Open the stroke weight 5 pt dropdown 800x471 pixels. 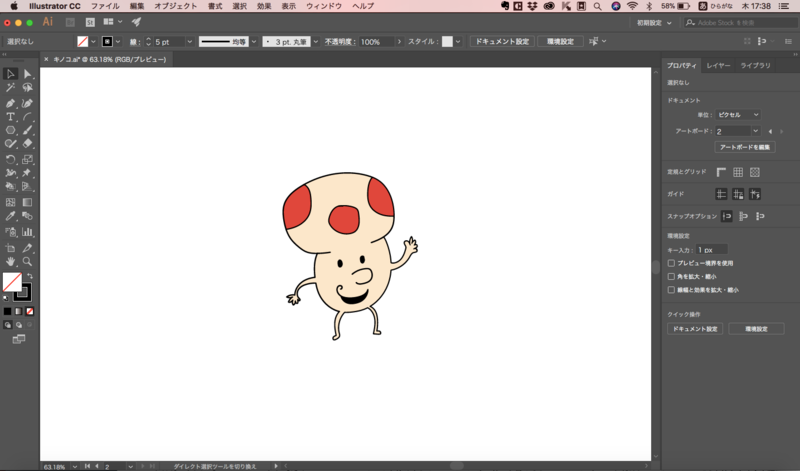pos(189,42)
